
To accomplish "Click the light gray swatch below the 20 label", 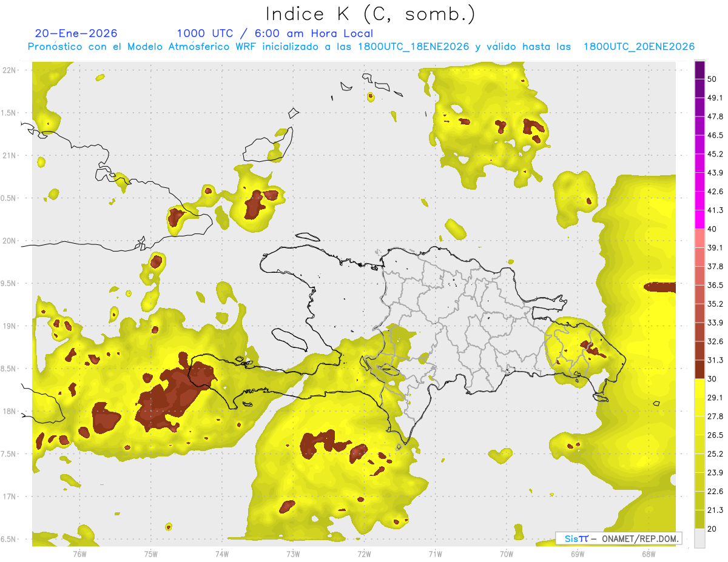I will click(x=700, y=538).
